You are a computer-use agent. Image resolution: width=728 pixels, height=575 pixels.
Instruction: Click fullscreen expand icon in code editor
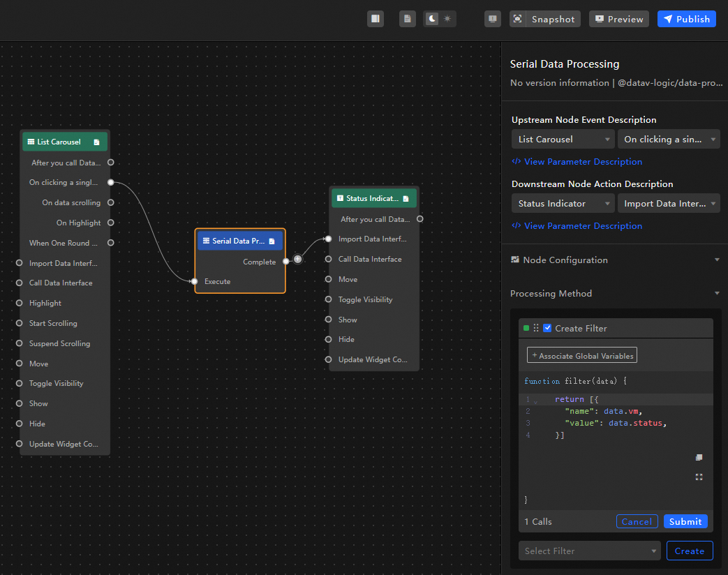pyautogui.click(x=699, y=477)
